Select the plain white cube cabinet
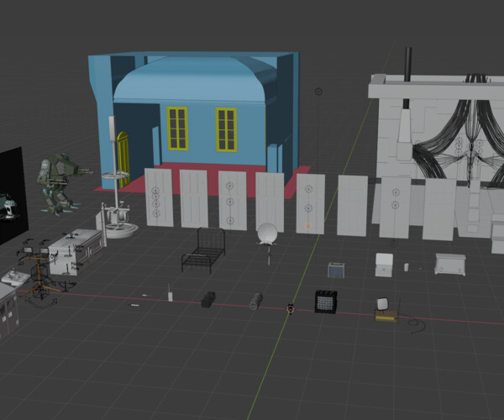Screen dimensions: 504x420 pyautogui.click(x=384, y=265)
